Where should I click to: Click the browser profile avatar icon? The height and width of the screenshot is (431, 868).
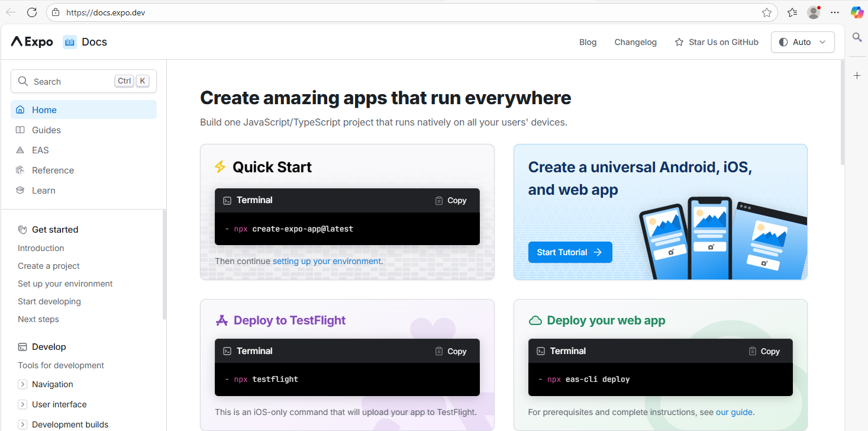814,12
